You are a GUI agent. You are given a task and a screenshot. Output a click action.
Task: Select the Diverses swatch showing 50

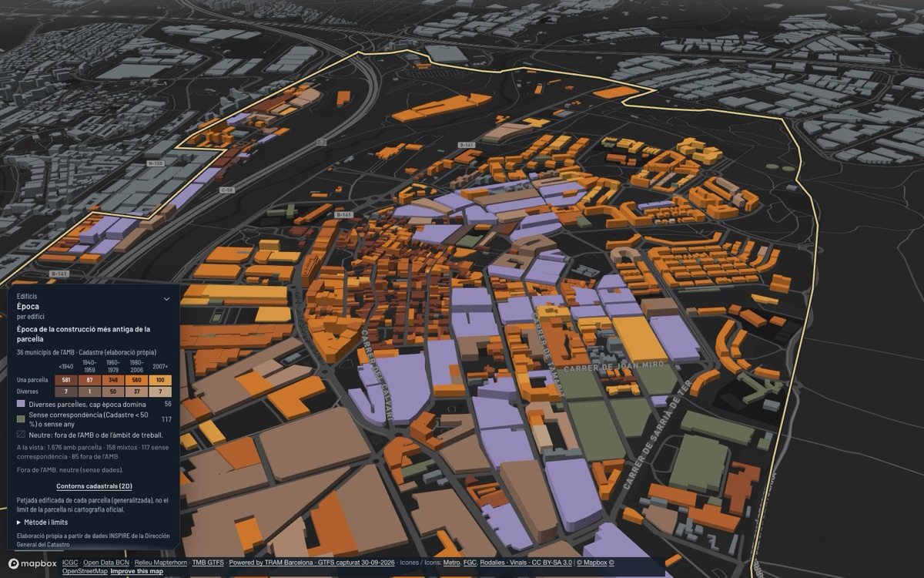click(113, 391)
